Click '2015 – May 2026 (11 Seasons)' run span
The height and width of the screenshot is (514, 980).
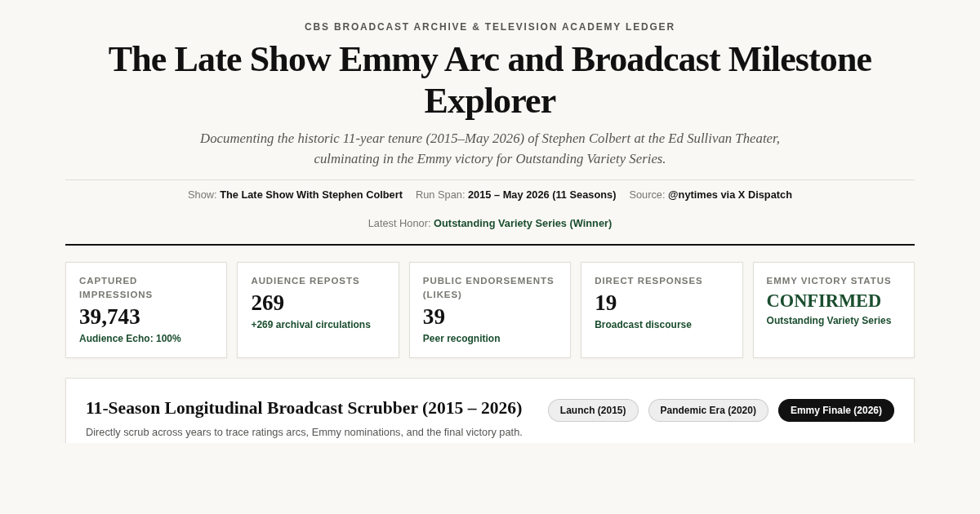pos(542,195)
